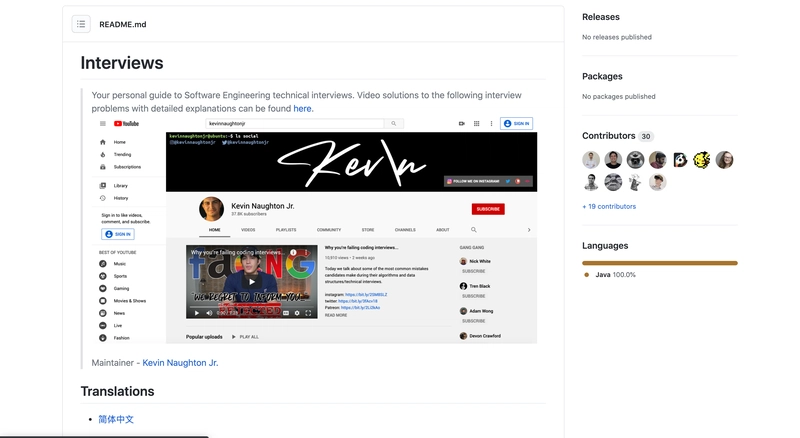
Task: Click the wizard drawing contributor avatar
Action: pyautogui.click(x=635, y=182)
